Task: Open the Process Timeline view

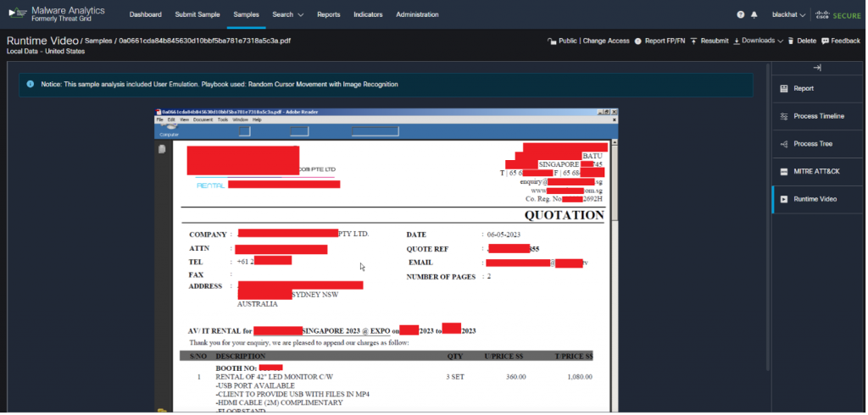Action: [818, 116]
